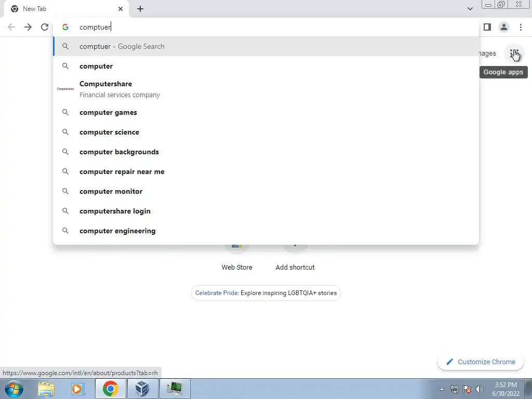532x399 pixels.
Task: Select 'computer games' suggestion
Action: coord(266,112)
